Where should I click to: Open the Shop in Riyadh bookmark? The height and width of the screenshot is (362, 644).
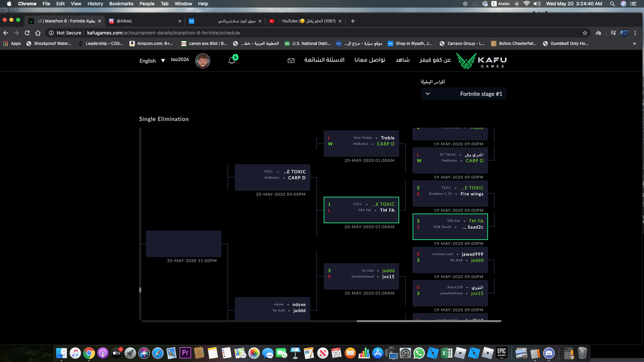410,44
